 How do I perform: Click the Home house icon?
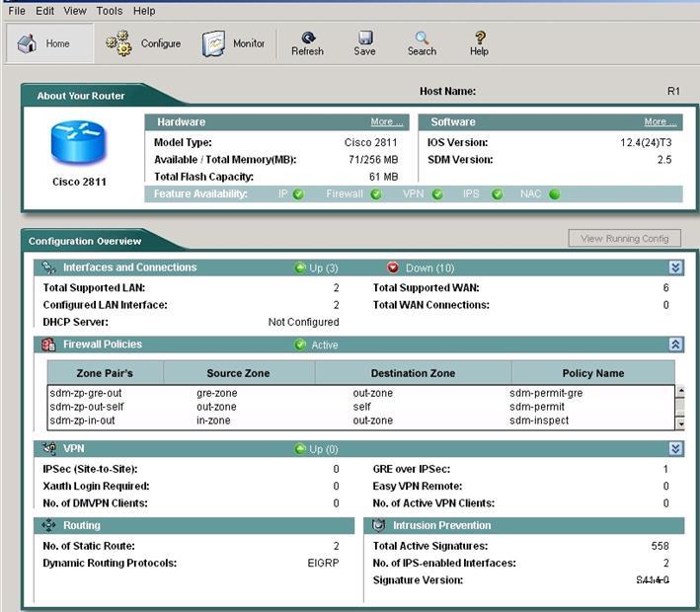tap(27, 43)
